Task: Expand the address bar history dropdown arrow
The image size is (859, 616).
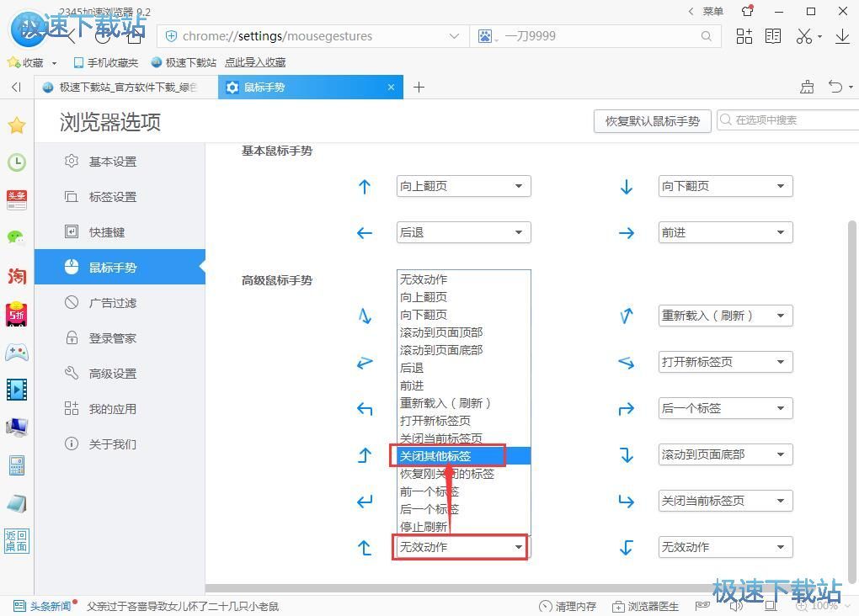Action: click(x=454, y=36)
